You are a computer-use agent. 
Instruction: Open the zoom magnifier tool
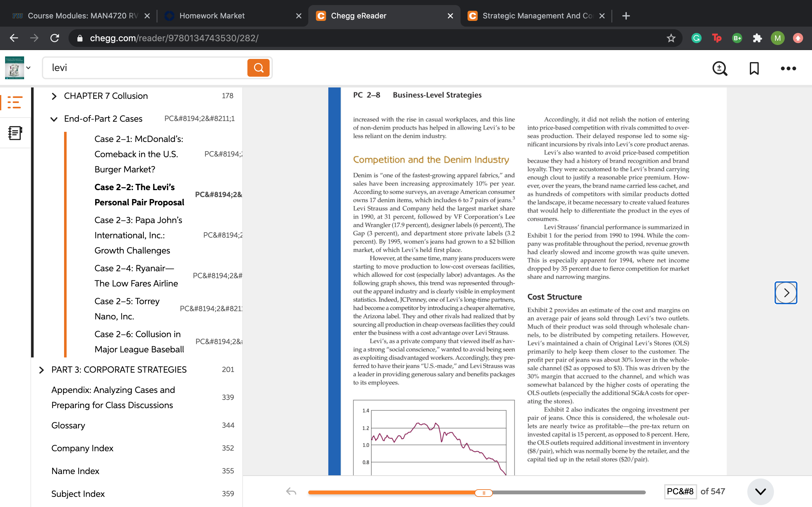[x=720, y=68]
